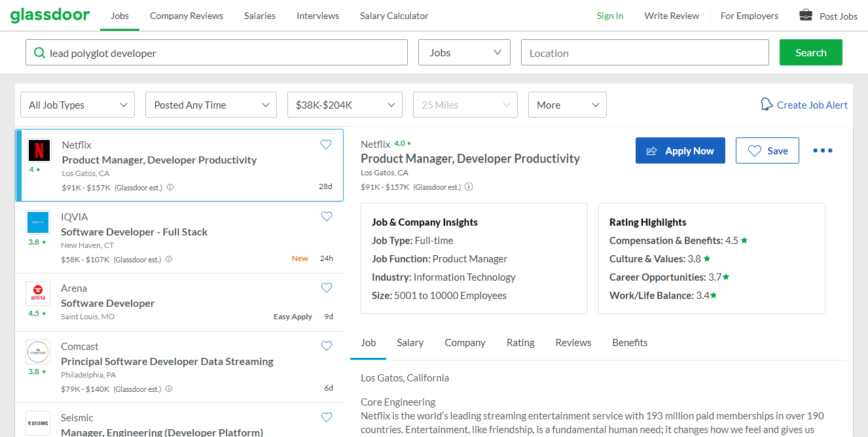Select the Job tab in details
The image size is (868, 437).
pos(369,343)
